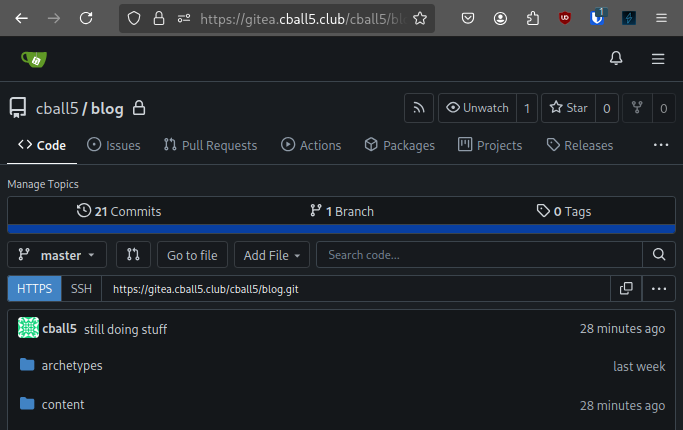
Task: Open the content folder
Action: click(63, 404)
